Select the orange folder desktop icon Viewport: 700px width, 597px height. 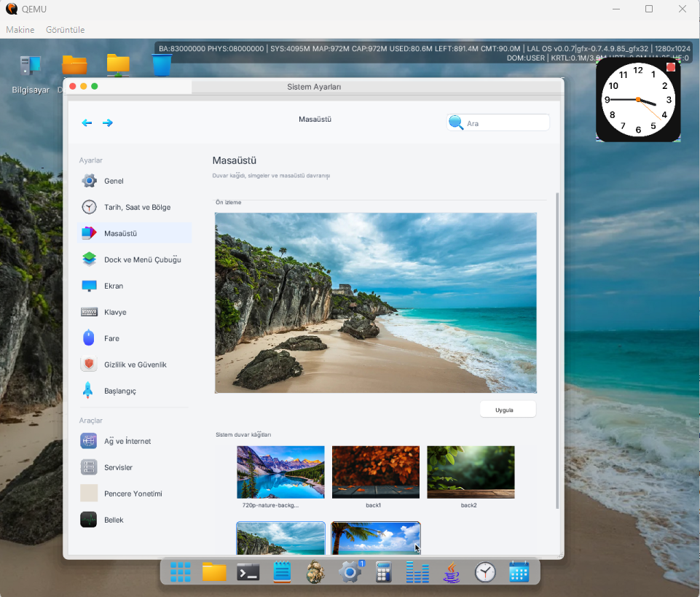click(x=74, y=66)
